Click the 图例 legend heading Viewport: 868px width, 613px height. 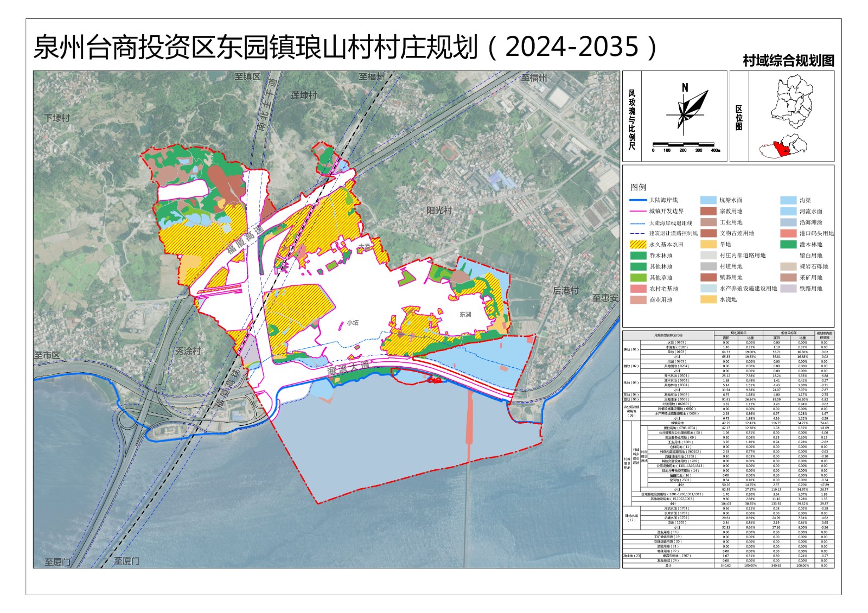click(x=638, y=187)
